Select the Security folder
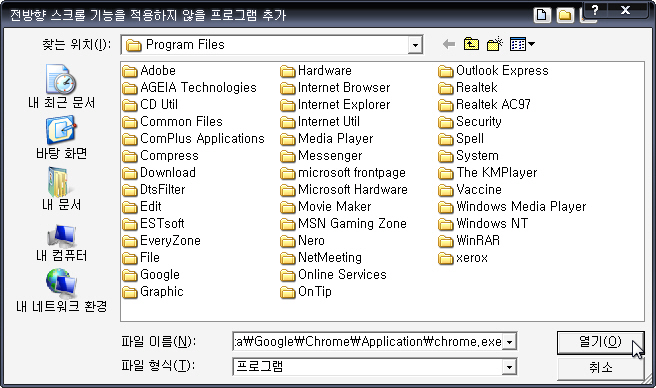 click(470, 122)
